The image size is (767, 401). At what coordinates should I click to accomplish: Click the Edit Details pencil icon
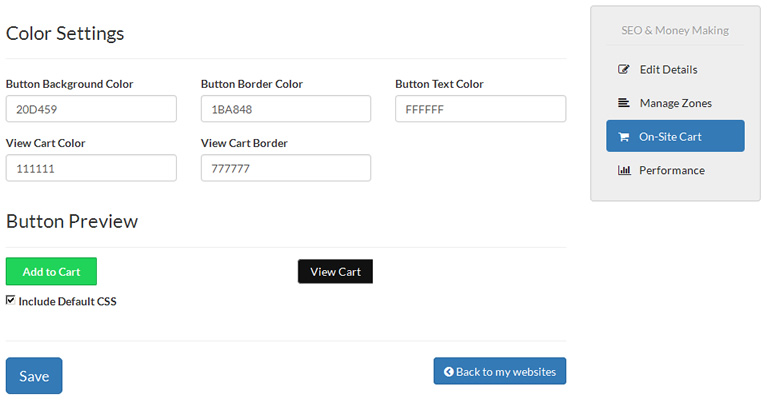pos(624,70)
